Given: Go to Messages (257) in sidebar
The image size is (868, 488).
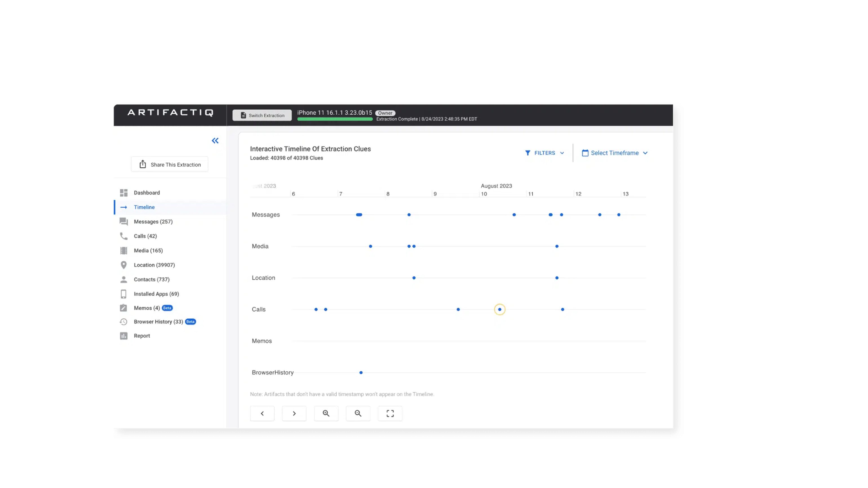Looking at the screenshot, I should click(153, 222).
